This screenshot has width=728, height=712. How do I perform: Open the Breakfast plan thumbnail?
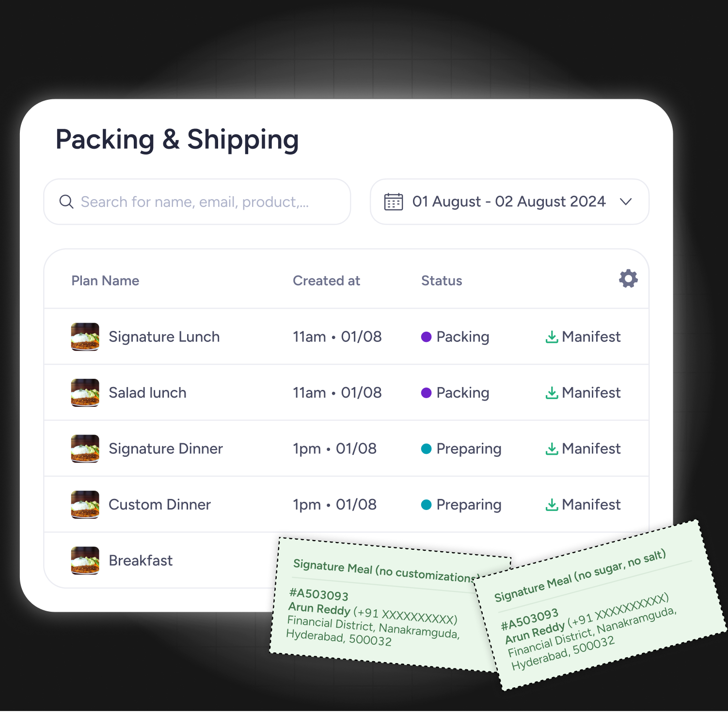(85, 560)
